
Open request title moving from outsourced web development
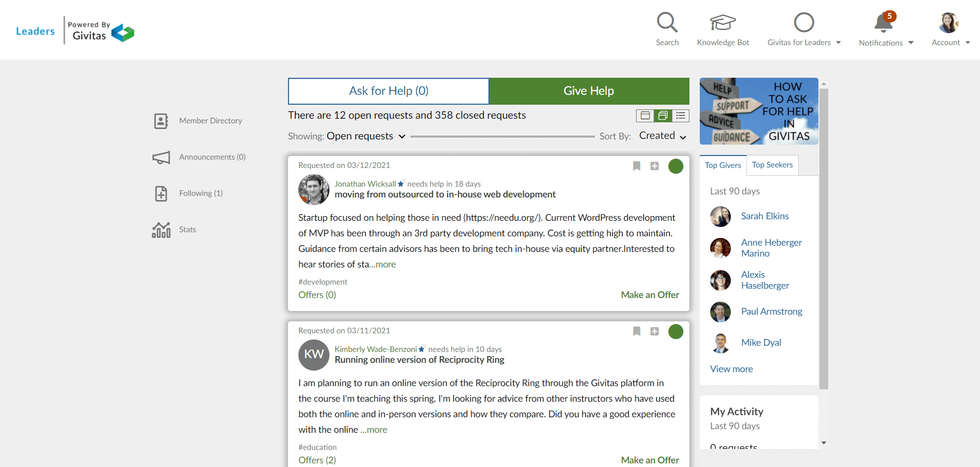point(445,194)
